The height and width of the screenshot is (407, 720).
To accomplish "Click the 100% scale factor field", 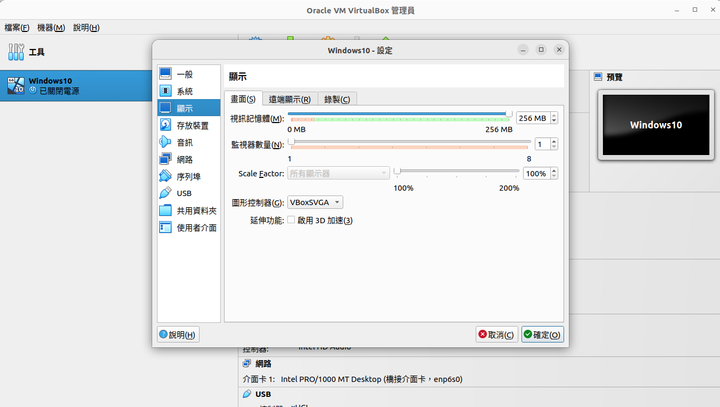I will tap(536, 173).
